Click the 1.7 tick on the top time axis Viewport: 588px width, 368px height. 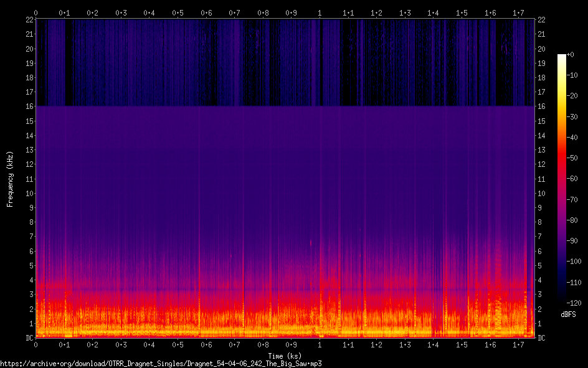(518, 12)
